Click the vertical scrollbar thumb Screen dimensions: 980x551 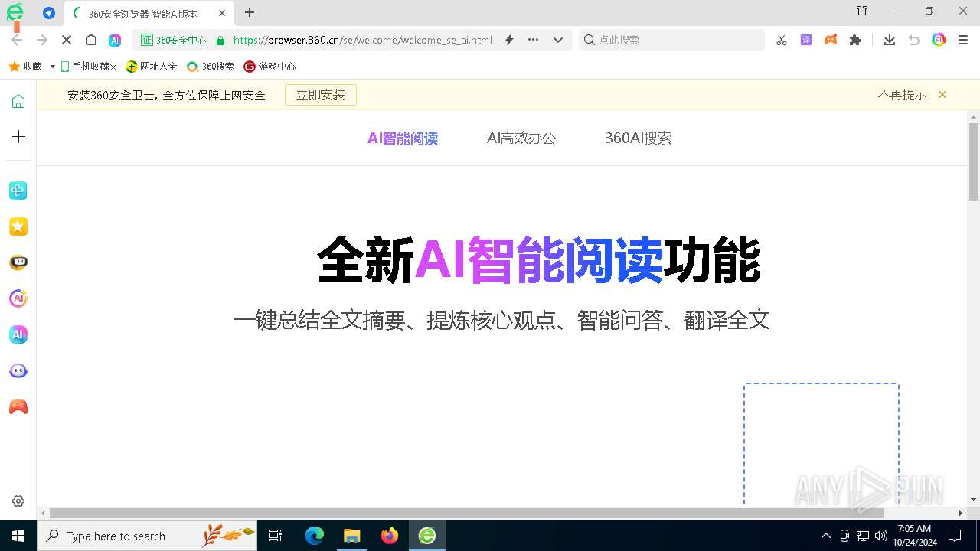tap(973, 161)
